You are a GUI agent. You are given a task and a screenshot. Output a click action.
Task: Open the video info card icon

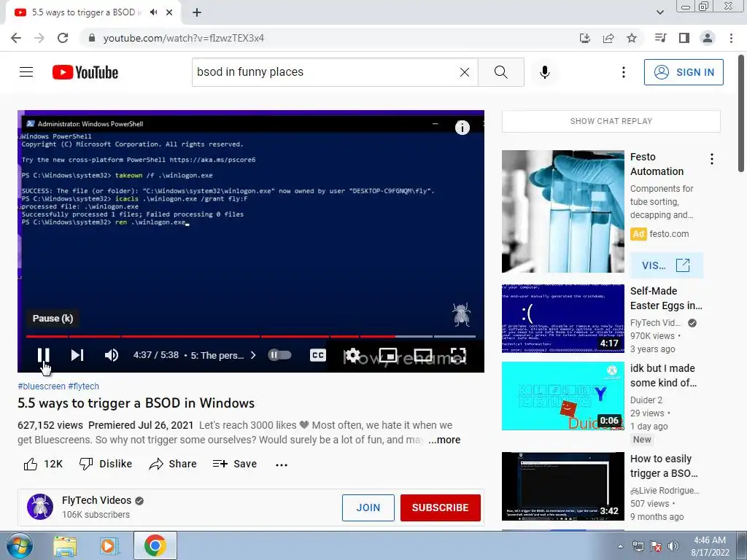tap(462, 128)
